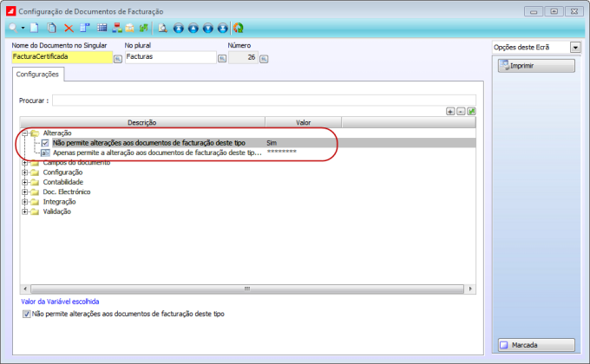The height and width of the screenshot is (364, 590).
Task: Toggle 'Não permite alterações' checkbox in tree row
Action: 45,143
